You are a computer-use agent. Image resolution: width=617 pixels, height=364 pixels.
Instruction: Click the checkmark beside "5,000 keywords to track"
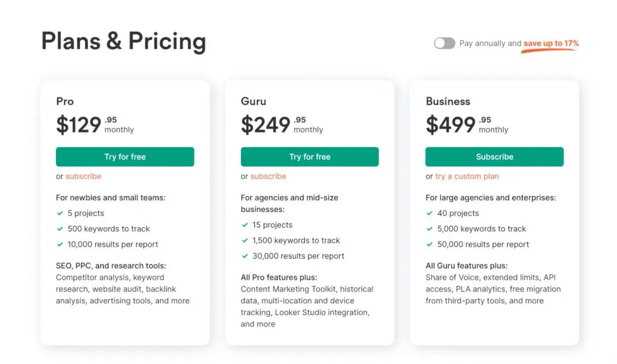(430, 228)
